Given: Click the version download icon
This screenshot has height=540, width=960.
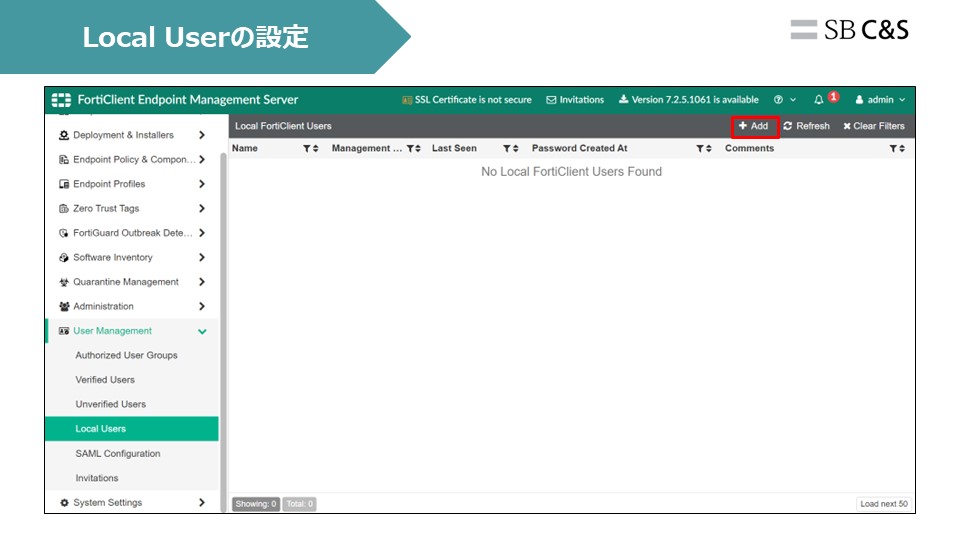Looking at the screenshot, I should [x=623, y=99].
